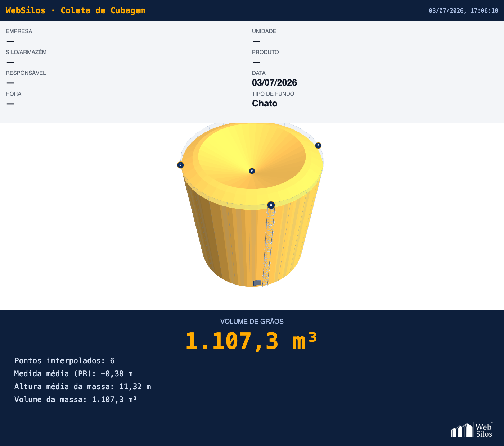Click 'Altura média da massa: 11,32 m'
This screenshot has height=446, width=504.
pyautogui.click(x=83, y=387)
